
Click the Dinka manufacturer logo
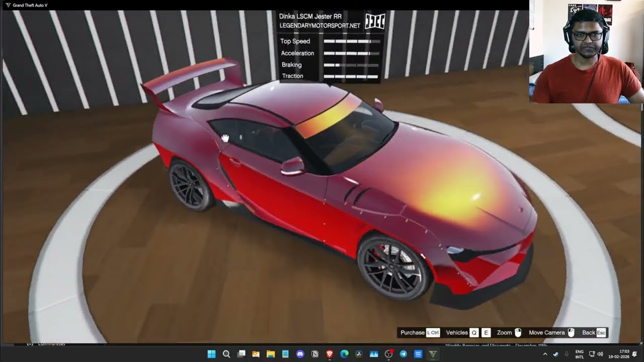[x=374, y=21]
